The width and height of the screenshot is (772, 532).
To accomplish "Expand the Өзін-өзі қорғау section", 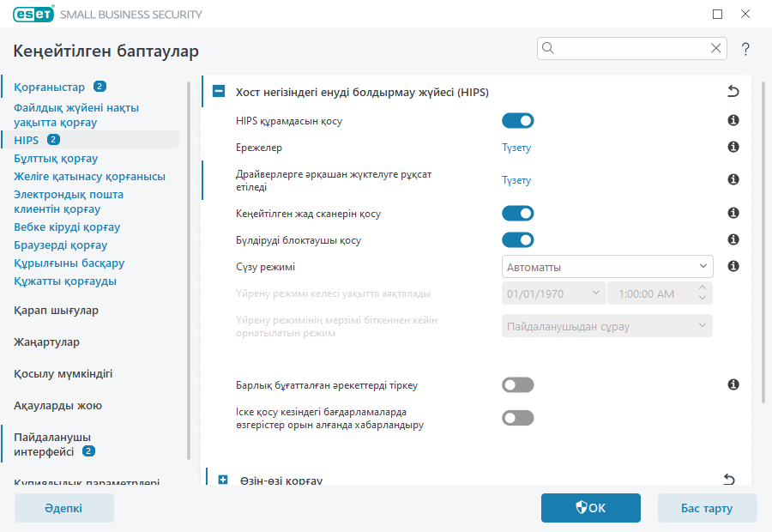I will click(223, 480).
